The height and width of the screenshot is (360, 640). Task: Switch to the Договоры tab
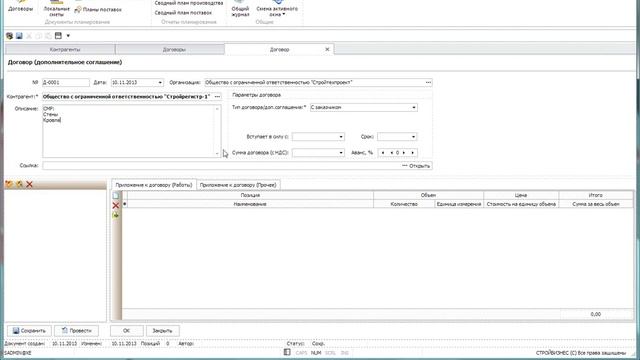[170, 49]
